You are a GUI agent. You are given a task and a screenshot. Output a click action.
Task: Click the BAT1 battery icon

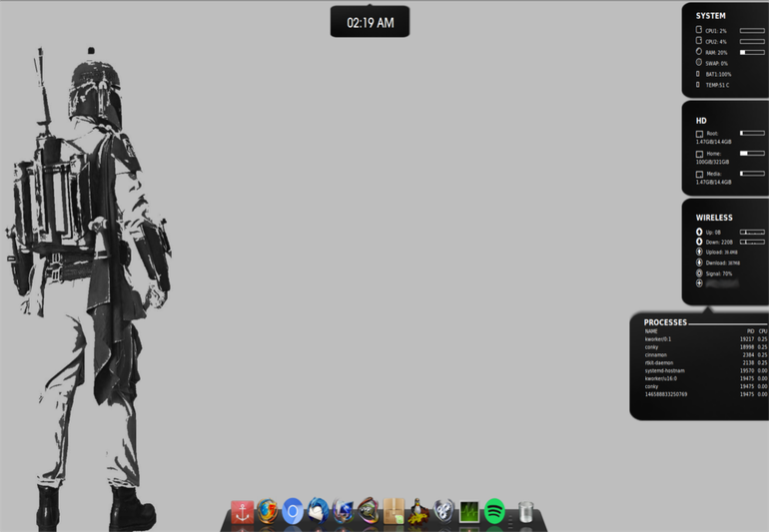(698, 74)
